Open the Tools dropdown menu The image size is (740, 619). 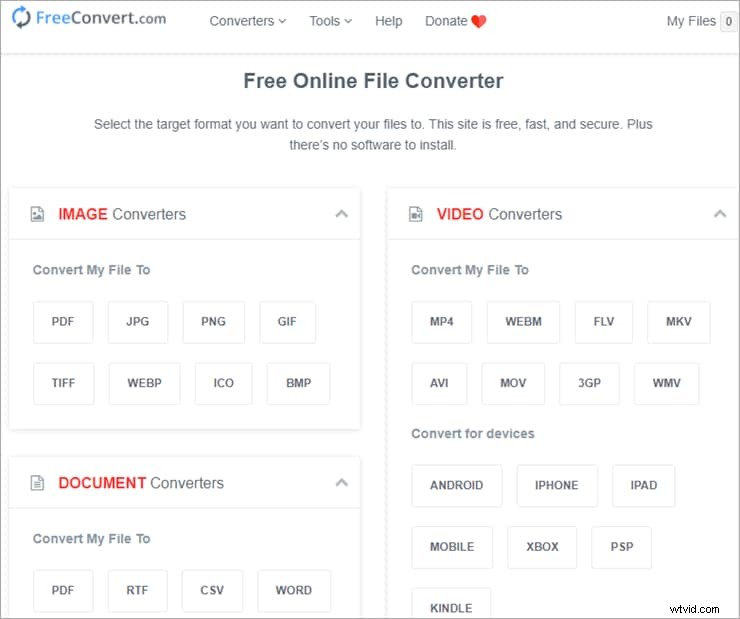330,21
